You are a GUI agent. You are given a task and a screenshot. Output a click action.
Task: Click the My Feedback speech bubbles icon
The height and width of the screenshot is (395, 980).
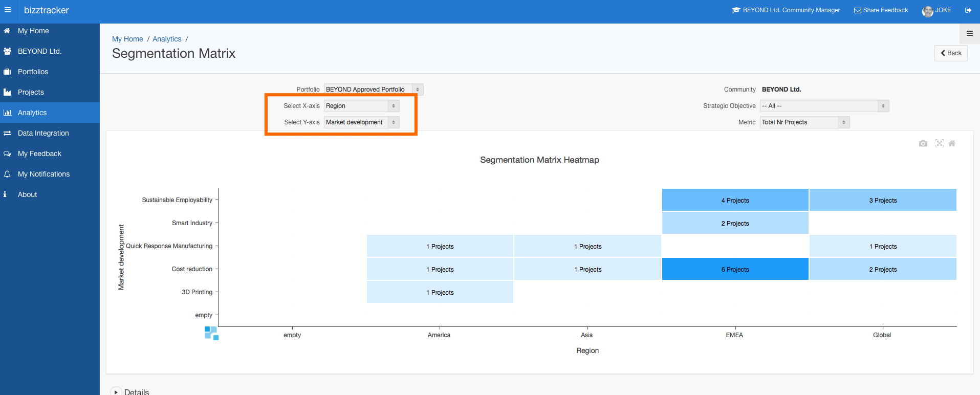[x=7, y=153]
